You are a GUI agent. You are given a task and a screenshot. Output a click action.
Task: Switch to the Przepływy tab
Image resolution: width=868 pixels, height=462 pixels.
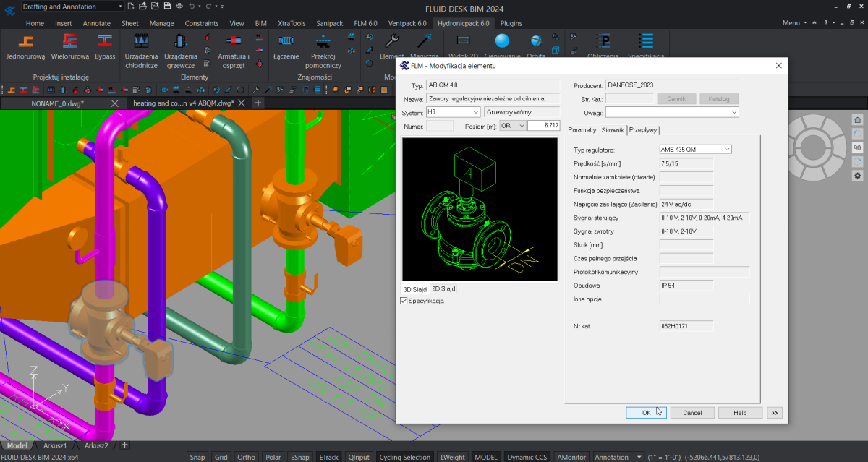click(643, 130)
